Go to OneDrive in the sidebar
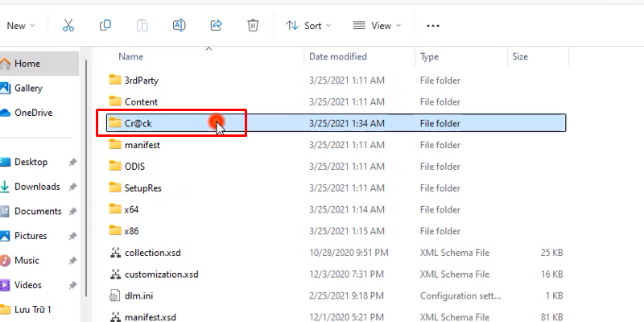 click(33, 113)
